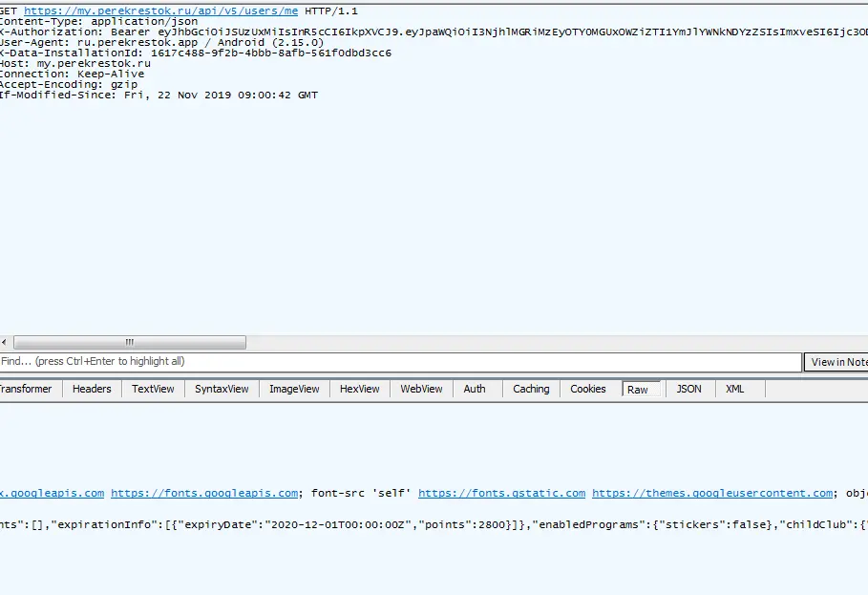This screenshot has height=595, width=868.
Task: Open the https://fonts.googleapis.com link
Action: (204, 493)
